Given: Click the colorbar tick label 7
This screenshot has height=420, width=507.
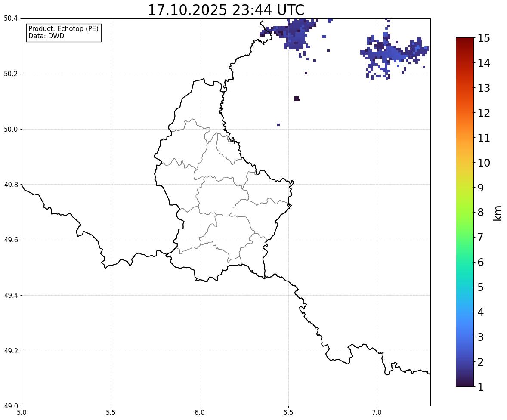Looking at the screenshot, I should [x=480, y=237].
